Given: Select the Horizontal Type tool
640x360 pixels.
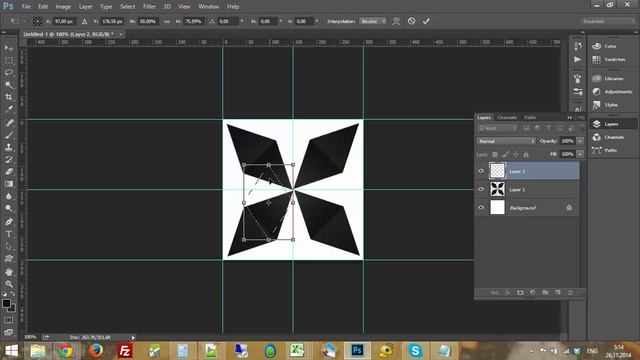Looking at the screenshot, I should point(9,234).
